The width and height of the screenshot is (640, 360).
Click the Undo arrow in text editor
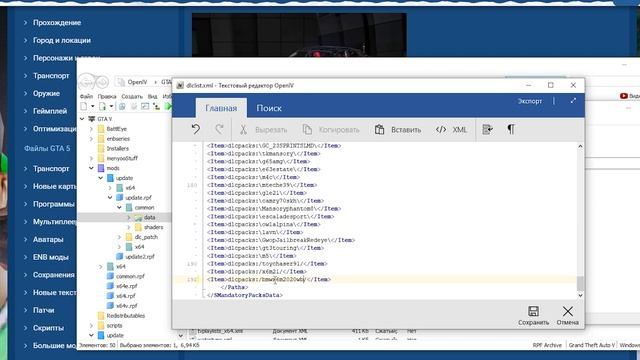(196, 129)
